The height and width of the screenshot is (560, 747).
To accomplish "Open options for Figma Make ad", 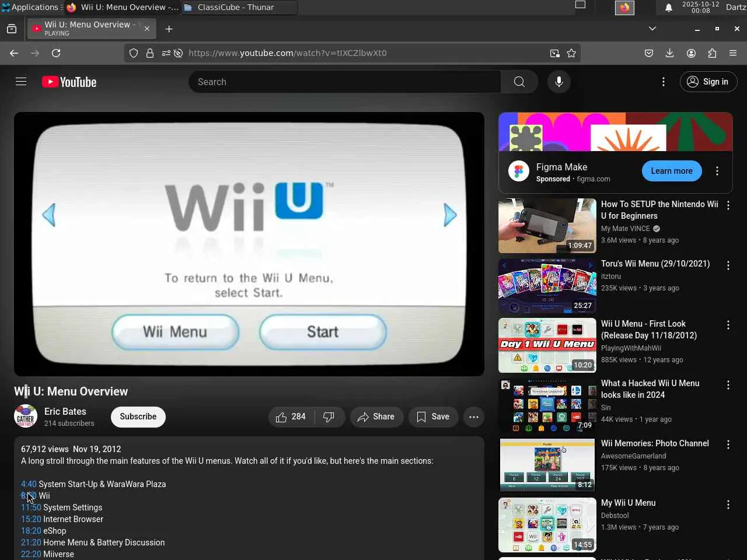I will tap(717, 171).
